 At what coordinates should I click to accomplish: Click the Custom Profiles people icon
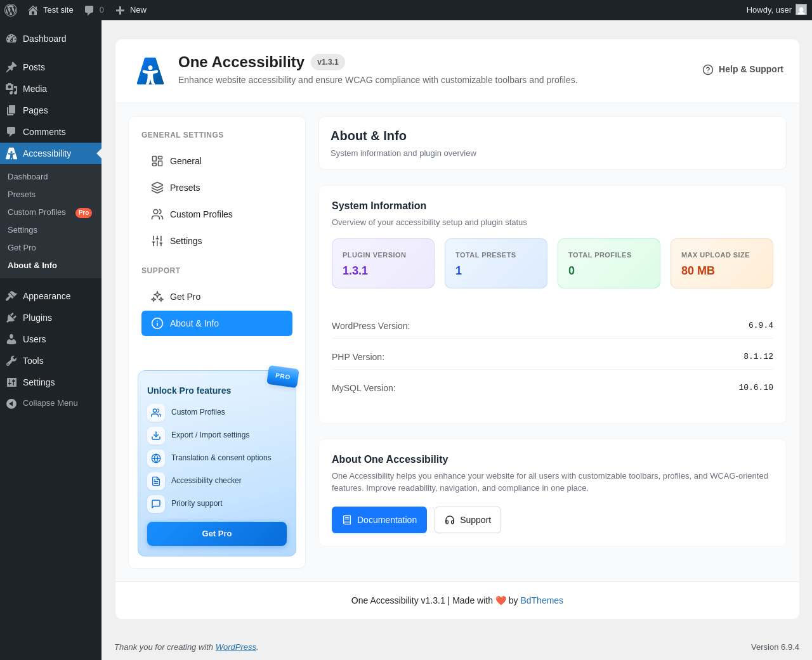157,214
